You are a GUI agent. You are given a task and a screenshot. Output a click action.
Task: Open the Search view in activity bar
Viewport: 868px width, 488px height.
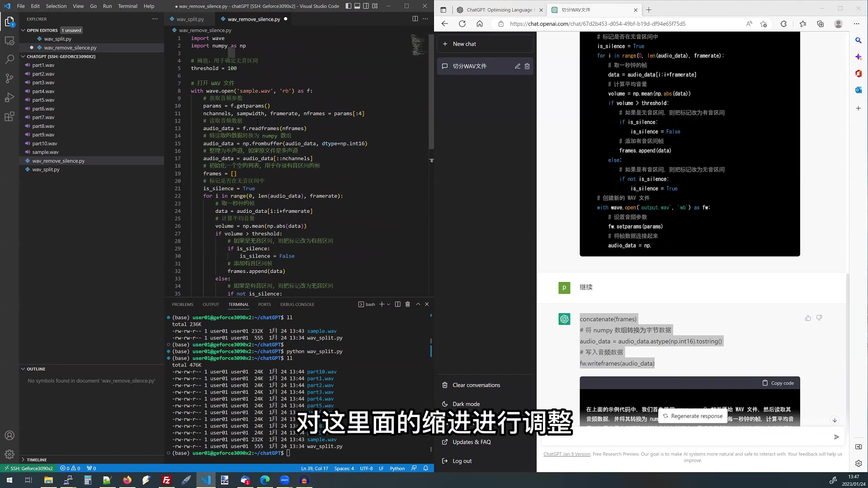[x=9, y=59]
